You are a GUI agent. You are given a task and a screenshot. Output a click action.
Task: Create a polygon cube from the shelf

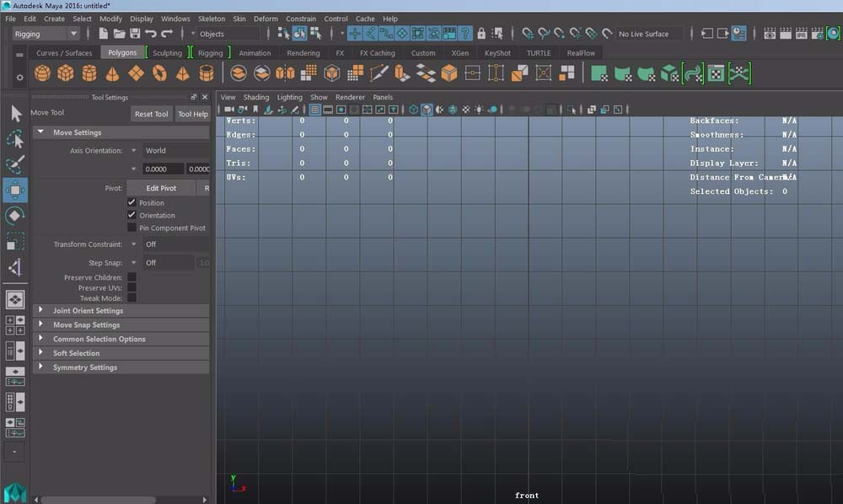(x=66, y=74)
